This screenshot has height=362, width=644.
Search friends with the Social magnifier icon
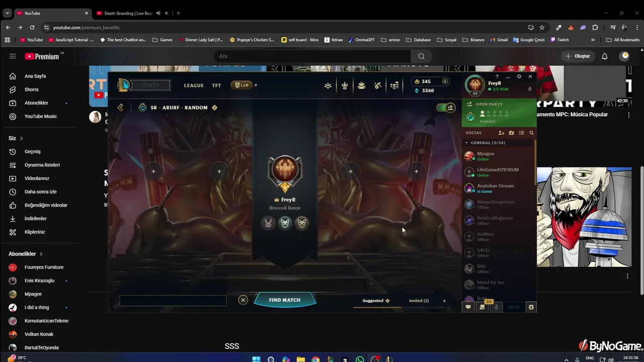(531, 133)
